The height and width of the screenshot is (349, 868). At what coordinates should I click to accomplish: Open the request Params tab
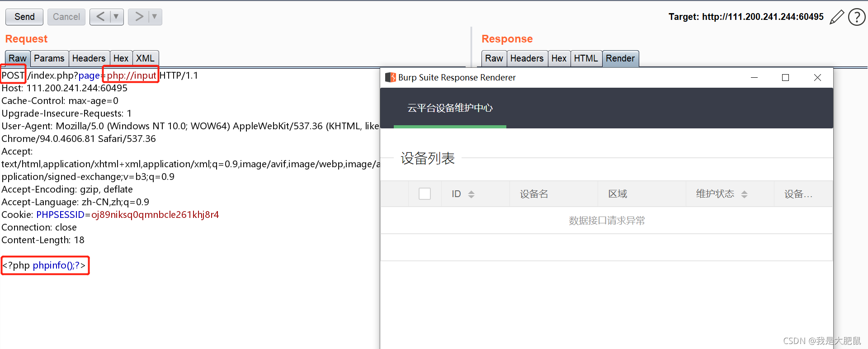49,58
